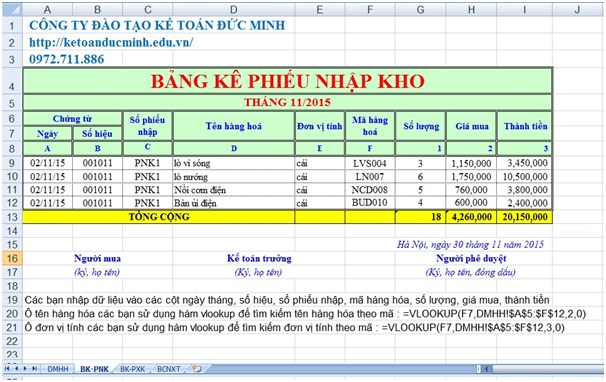606x382 pixels.
Task: Jump to last sheet with navigation arrow
Action: click(x=34, y=368)
